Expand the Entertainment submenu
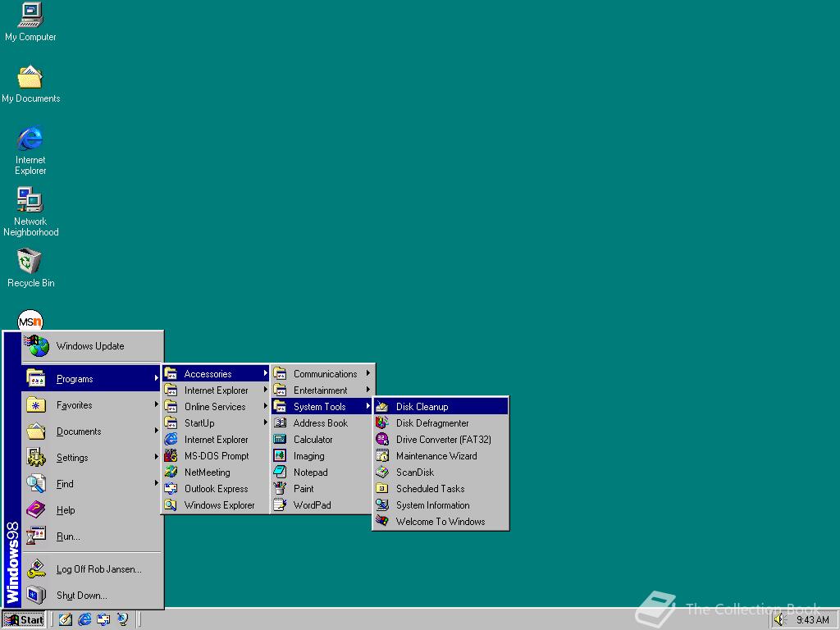 322,390
